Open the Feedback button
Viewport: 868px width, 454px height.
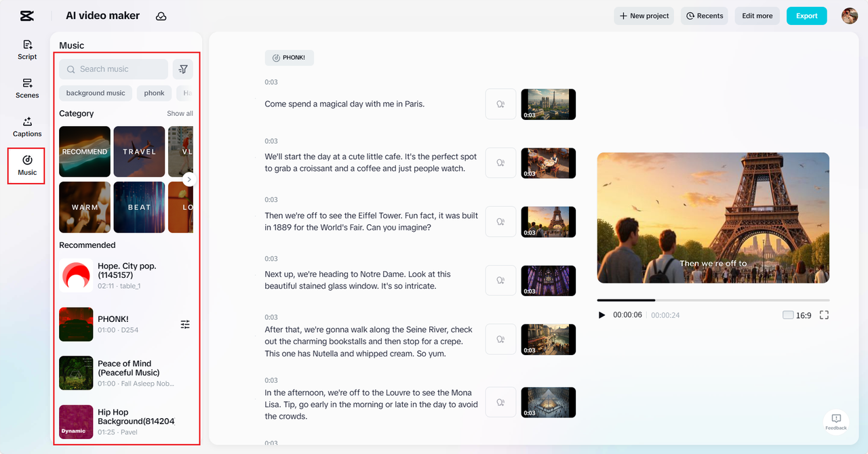click(836, 421)
